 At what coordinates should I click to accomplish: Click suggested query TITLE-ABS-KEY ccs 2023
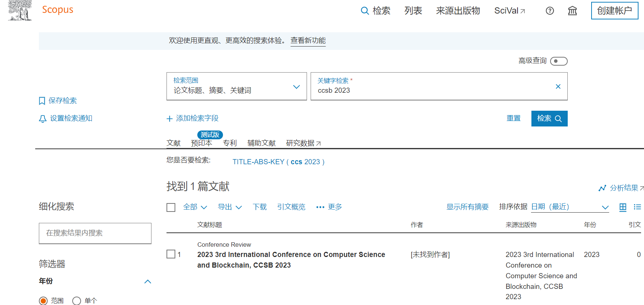tap(278, 162)
